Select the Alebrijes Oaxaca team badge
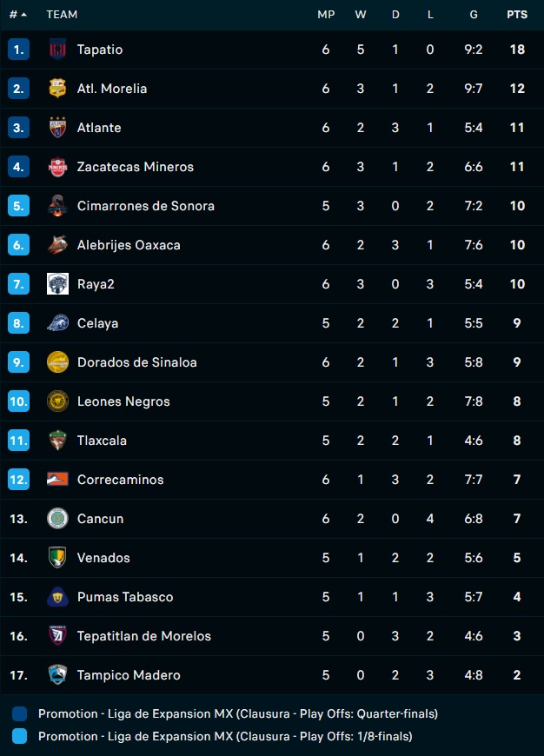 tap(56, 245)
